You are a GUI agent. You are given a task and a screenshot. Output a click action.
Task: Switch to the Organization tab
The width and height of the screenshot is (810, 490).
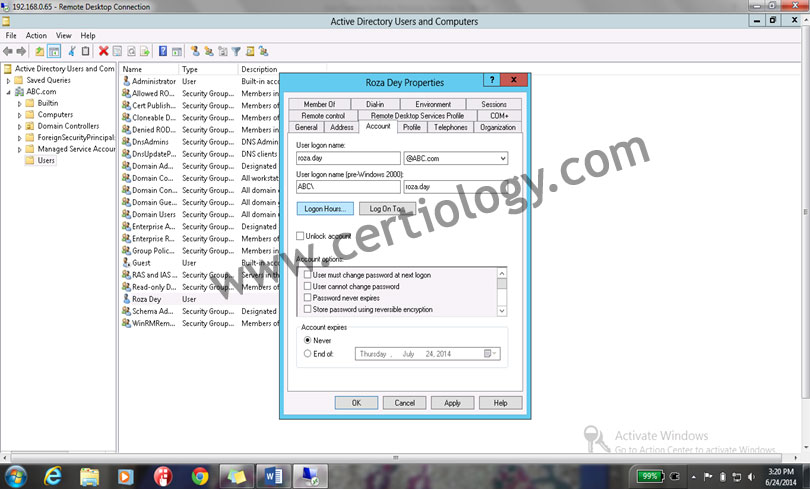point(497,127)
